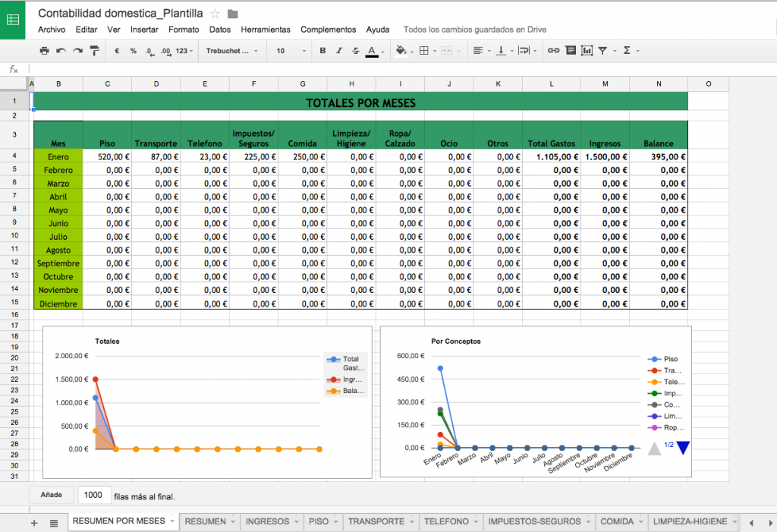Image resolution: width=777 pixels, height=532 pixels.
Task: Click the filter icon
Action: (602, 51)
